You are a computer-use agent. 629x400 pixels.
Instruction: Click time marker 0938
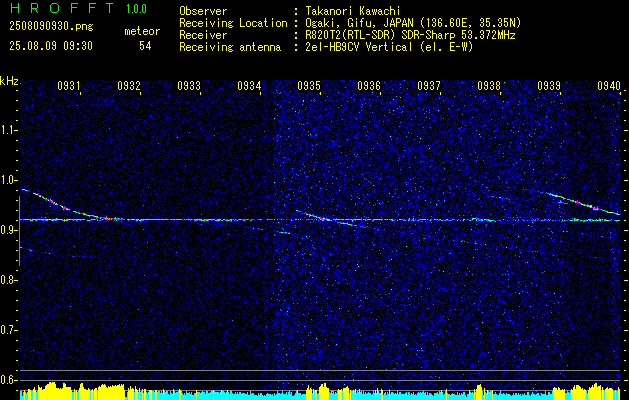pos(489,85)
